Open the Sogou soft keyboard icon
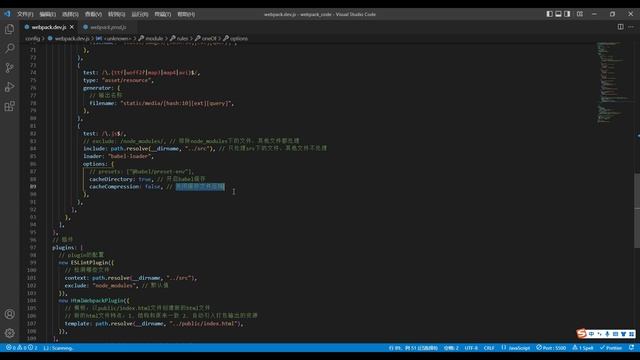Image resolution: width=640 pixels, height=360 pixels. 615,334
